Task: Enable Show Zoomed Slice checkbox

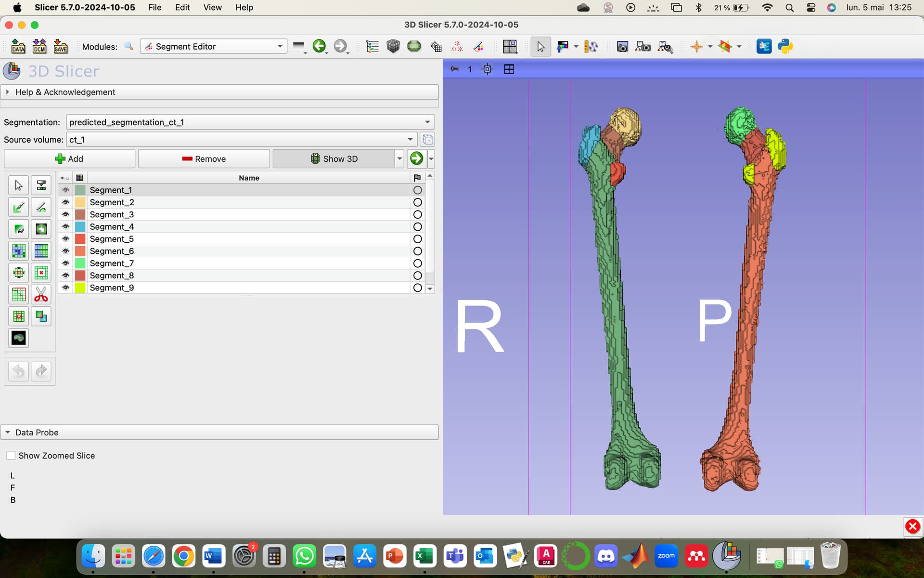Action: click(x=11, y=455)
